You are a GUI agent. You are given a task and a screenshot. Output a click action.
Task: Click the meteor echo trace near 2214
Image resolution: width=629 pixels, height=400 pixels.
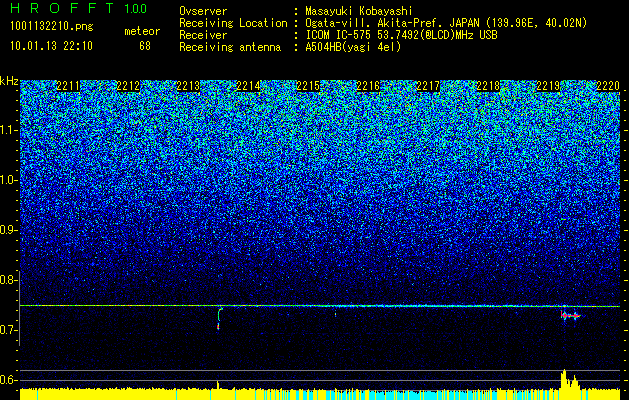point(219,318)
